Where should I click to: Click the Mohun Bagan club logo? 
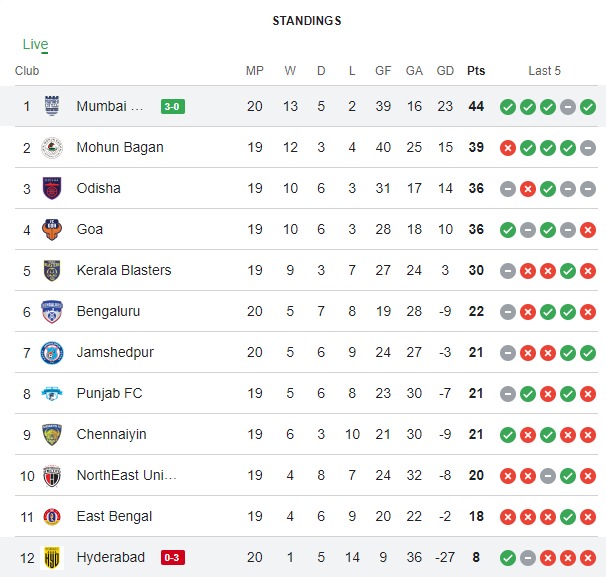(51, 147)
